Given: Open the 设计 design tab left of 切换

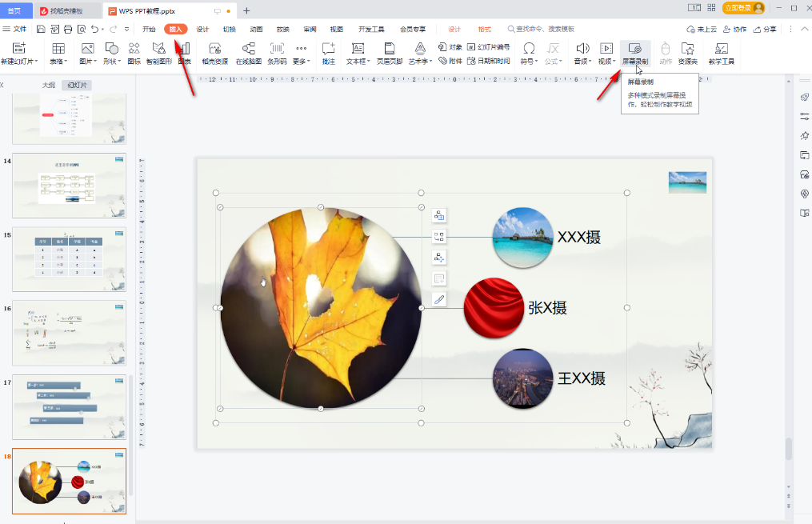Looking at the screenshot, I should pos(202,29).
